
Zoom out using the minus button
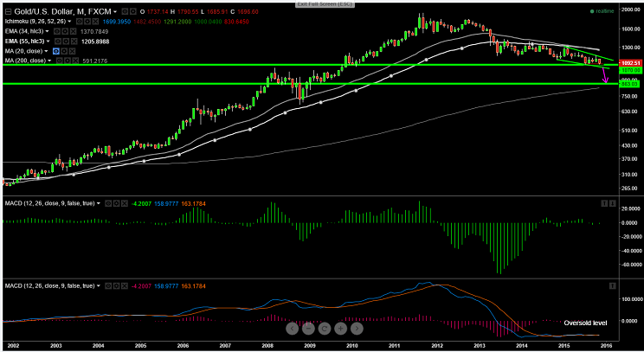click(x=307, y=329)
